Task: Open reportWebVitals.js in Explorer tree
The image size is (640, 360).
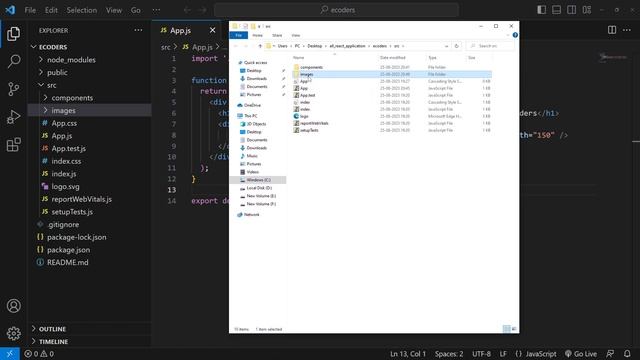Action: (x=90, y=199)
